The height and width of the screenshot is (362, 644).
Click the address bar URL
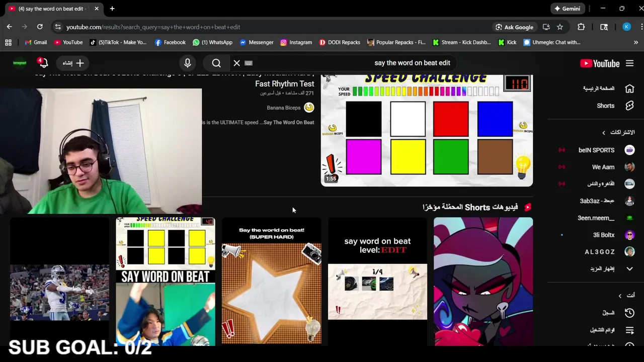(x=153, y=27)
